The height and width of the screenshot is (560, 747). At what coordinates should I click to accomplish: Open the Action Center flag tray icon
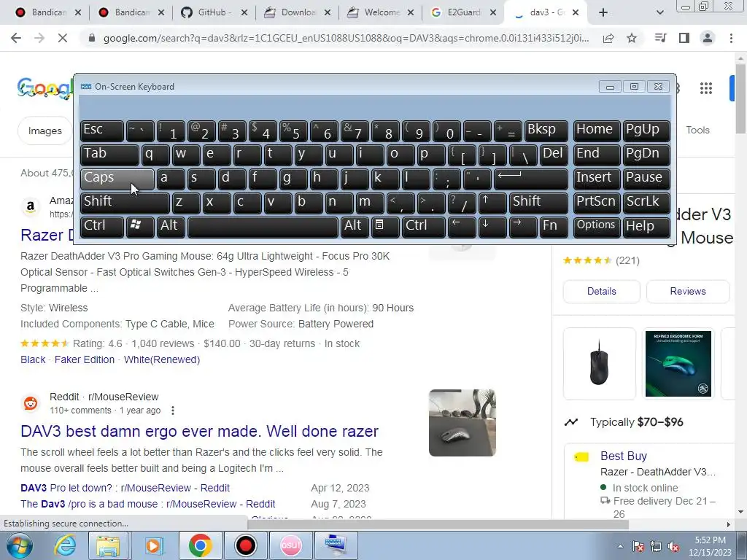pyautogui.click(x=638, y=546)
